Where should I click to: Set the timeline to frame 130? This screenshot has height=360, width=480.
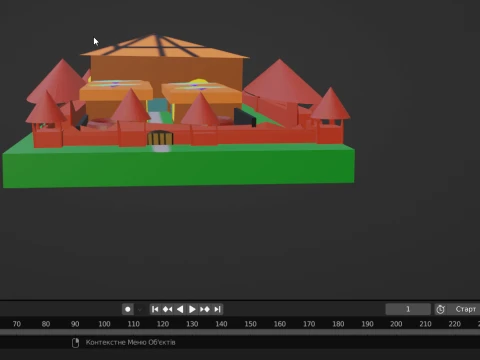tap(192, 324)
